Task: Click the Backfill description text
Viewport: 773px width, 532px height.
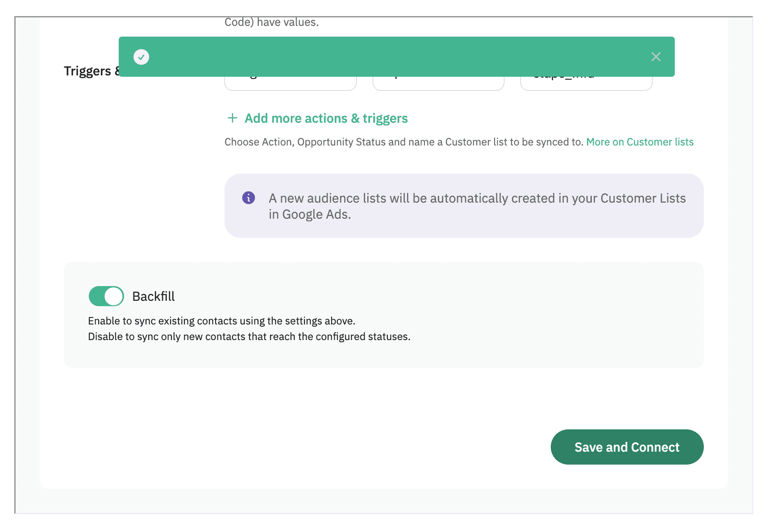Action: click(x=221, y=321)
